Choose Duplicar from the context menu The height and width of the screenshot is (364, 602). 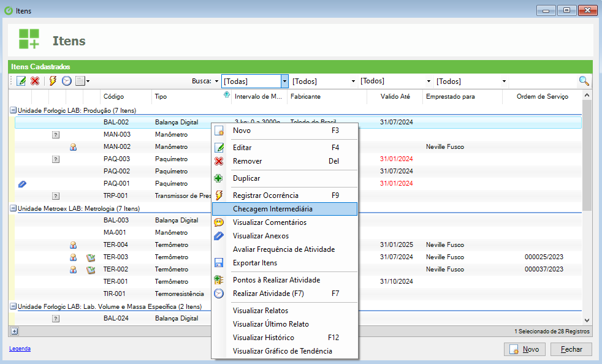284,178
